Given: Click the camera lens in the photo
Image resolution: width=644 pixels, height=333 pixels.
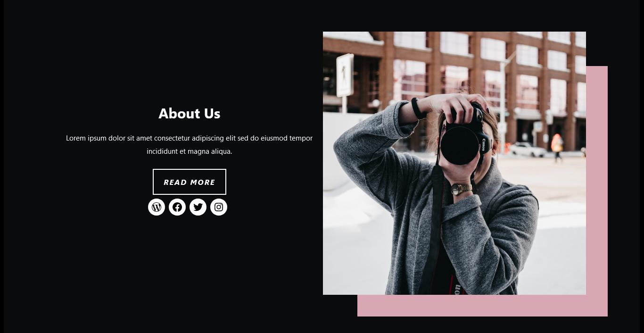Looking at the screenshot, I should [x=460, y=145].
